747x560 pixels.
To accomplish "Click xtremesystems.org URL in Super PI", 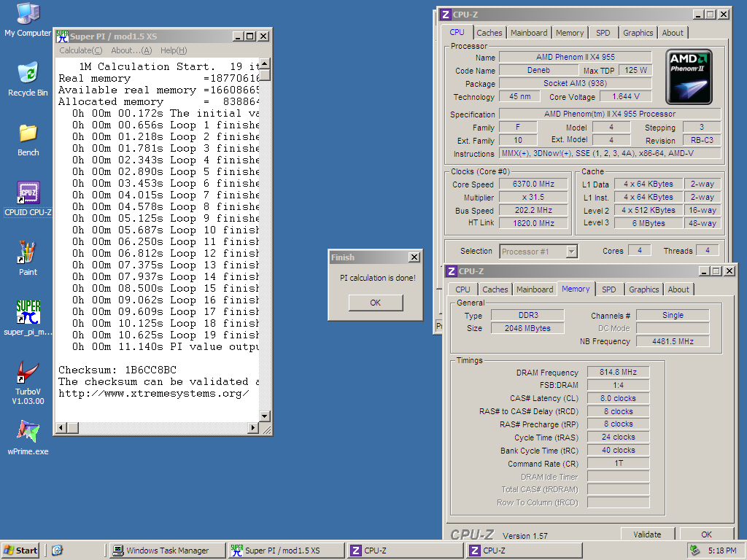I will 153,393.
